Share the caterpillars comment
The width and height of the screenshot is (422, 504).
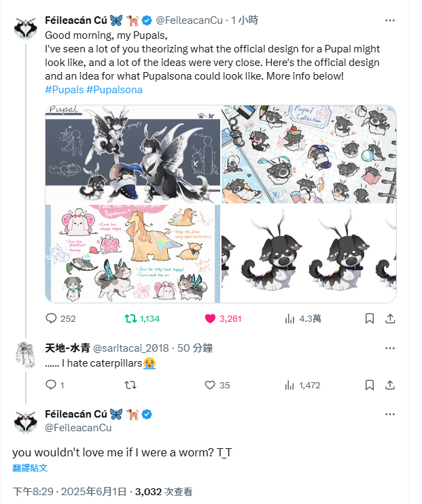click(x=390, y=385)
